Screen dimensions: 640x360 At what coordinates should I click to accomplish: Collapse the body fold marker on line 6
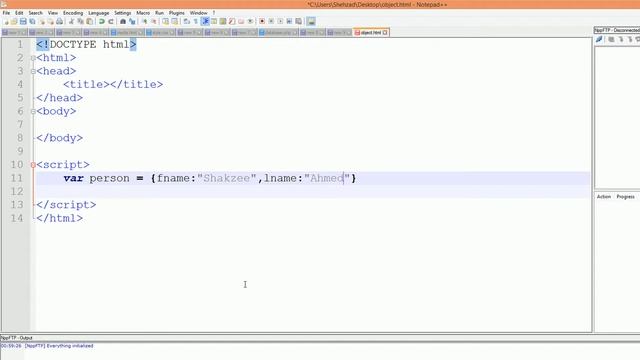[x=33, y=111]
